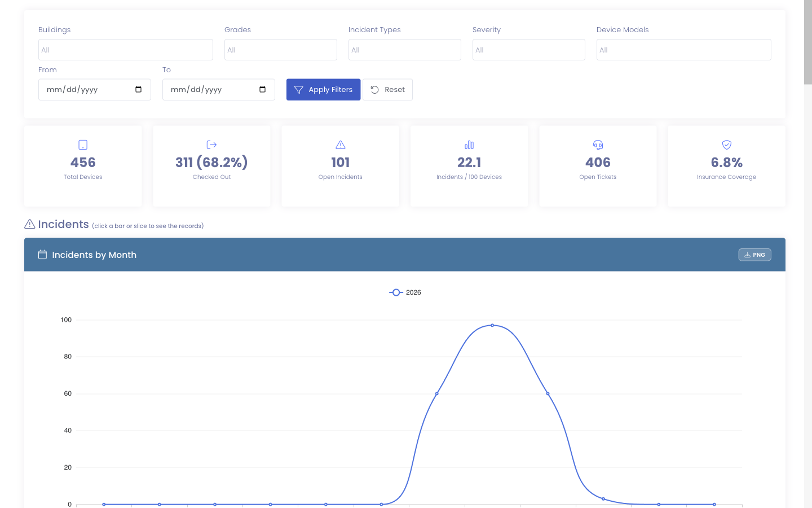The height and width of the screenshot is (508, 812).
Task: Click the To date input field
Action: pos(219,90)
